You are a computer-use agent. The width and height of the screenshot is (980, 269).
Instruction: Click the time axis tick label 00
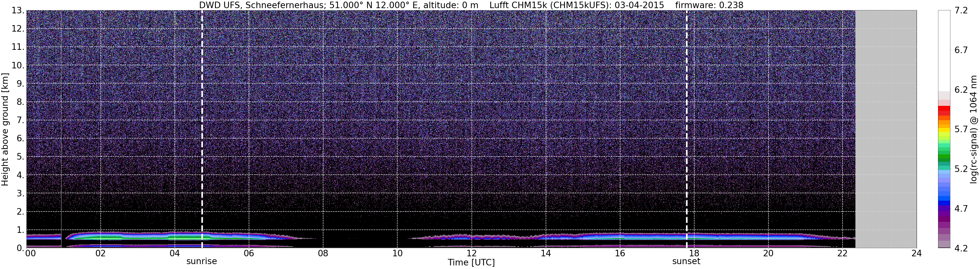[31, 254]
